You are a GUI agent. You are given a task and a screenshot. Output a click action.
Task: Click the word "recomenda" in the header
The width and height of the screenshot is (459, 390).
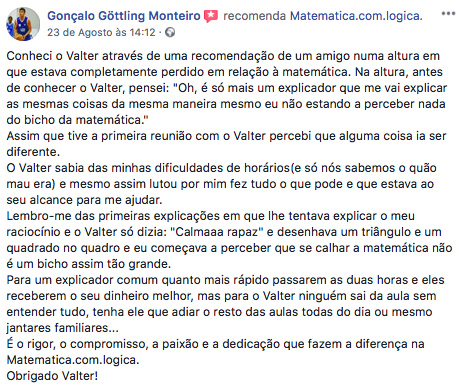[254, 16]
